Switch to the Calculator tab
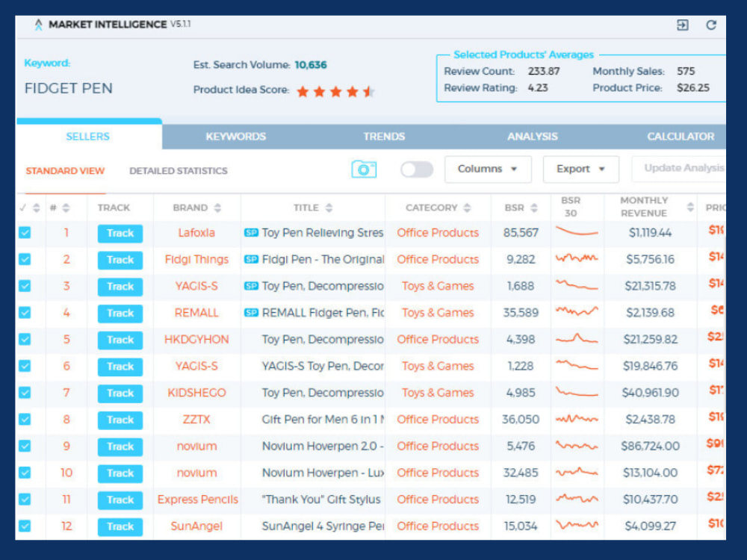This screenshot has height=560, width=747. click(681, 137)
